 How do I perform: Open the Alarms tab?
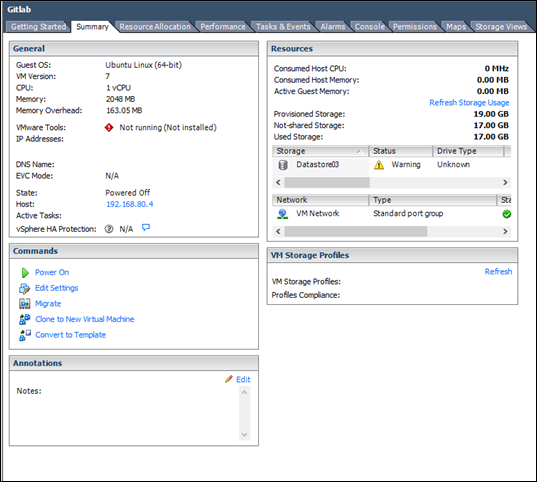coord(333,27)
